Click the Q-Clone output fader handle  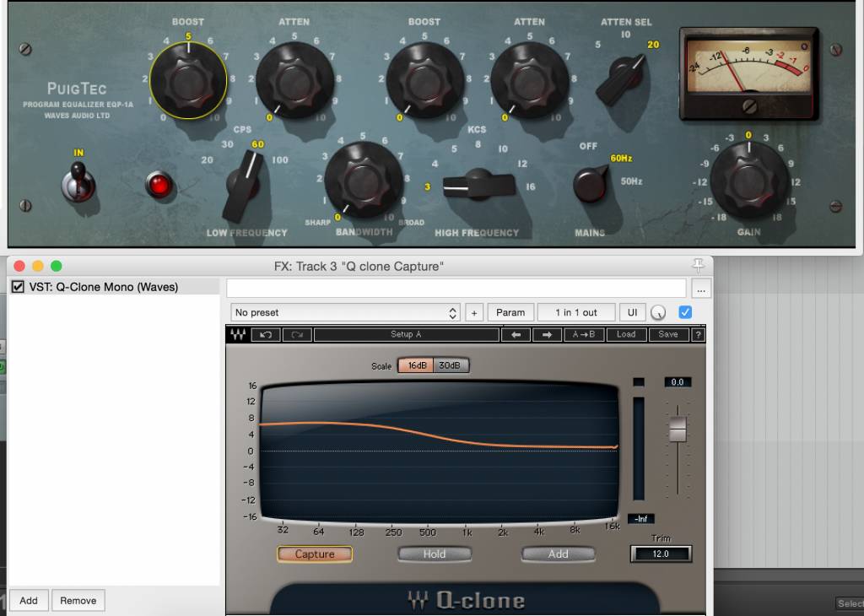coord(678,430)
